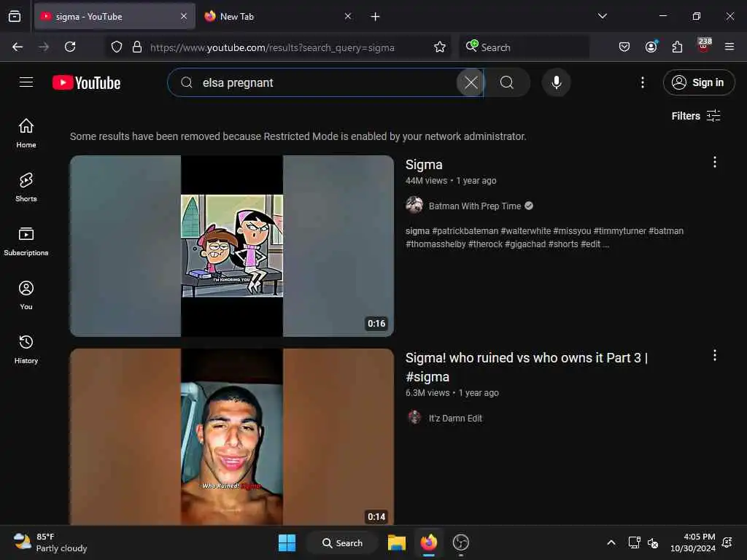Go to the YouTube logo homepage
This screenshot has width=747, height=560.
[86, 83]
